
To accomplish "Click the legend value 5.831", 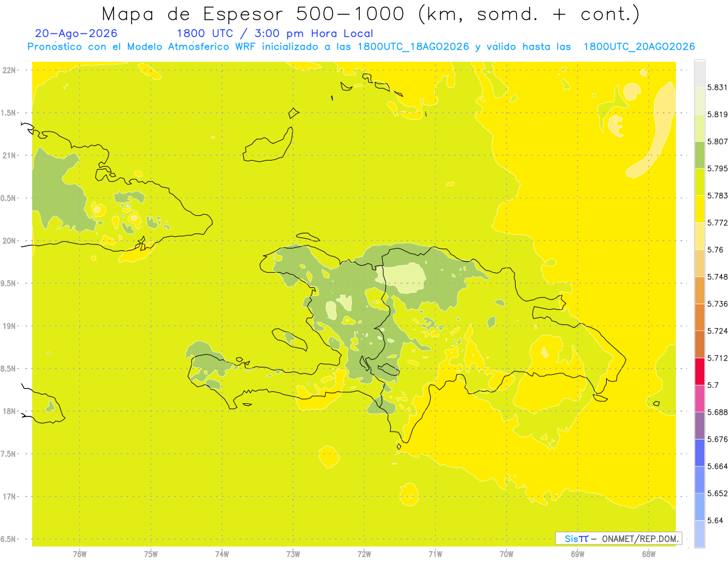I will (717, 87).
